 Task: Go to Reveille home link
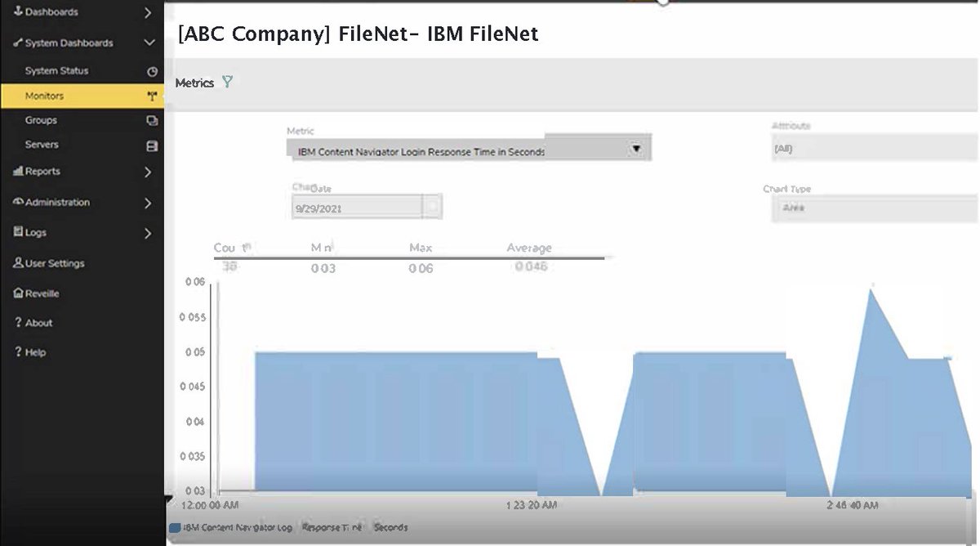click(x=42, y=293)
